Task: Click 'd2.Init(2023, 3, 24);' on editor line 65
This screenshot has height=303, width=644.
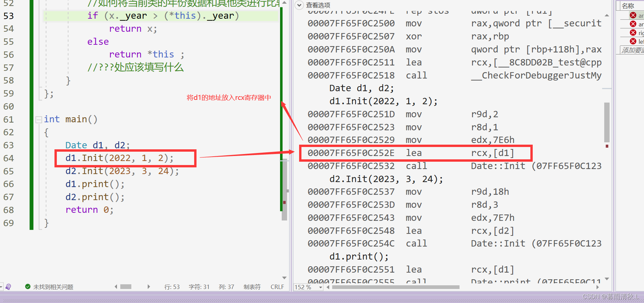Action: tap(122, 171)
